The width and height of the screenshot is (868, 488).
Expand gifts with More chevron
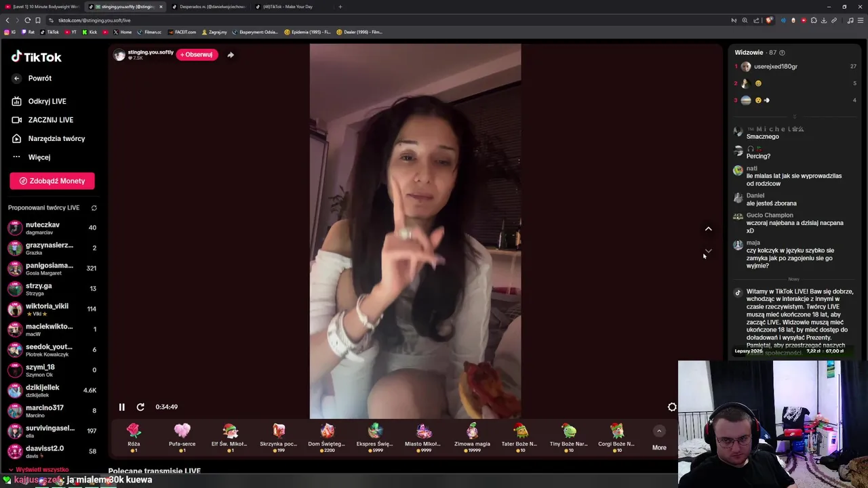coord(658,431)
